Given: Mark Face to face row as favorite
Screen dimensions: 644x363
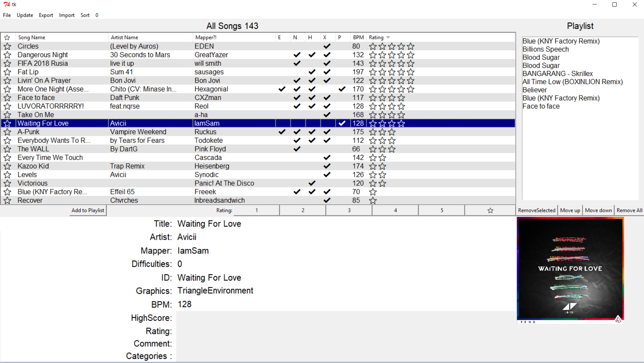Looking at the screenshot, I should (x=7, y=98).
